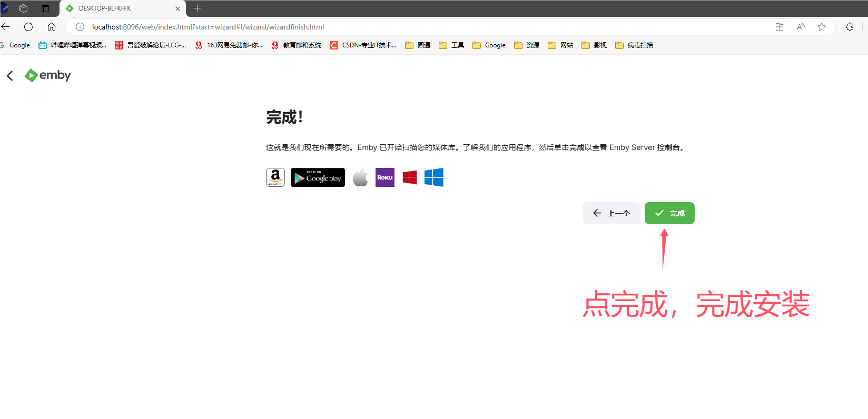Open the Amazon app store icon

[275, 177]
